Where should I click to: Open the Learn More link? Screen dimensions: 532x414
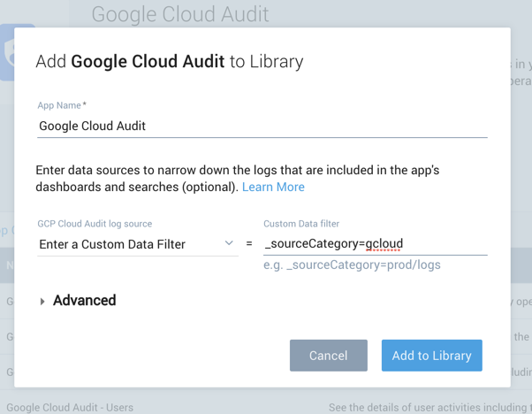273,187
